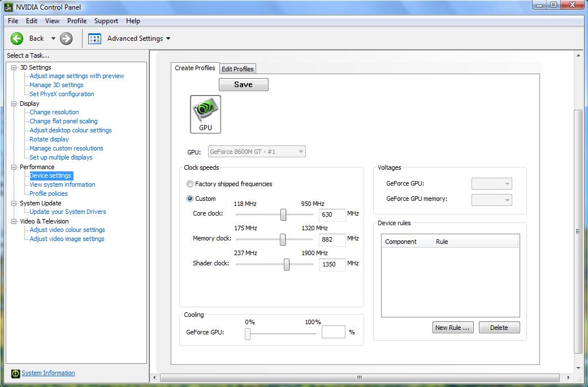The height and width of the screenshot is (387, 588).
Task: Open the Profile menu
Action: point(77,21)
